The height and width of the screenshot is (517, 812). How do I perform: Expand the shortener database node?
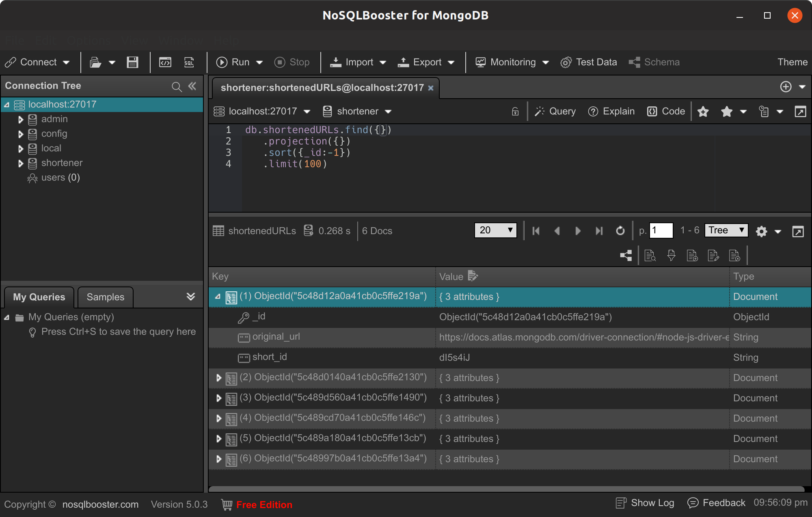pos(21,164)
